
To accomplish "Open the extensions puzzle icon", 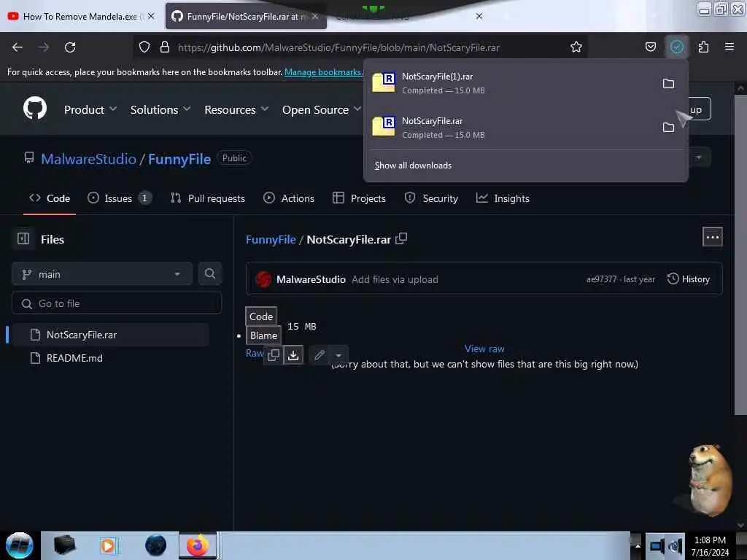I will click(703, 47).
